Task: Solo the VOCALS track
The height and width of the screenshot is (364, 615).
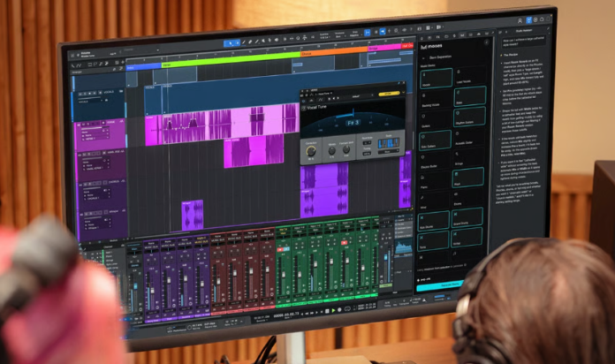Action: pyautogui.click(x=85, y=94)
